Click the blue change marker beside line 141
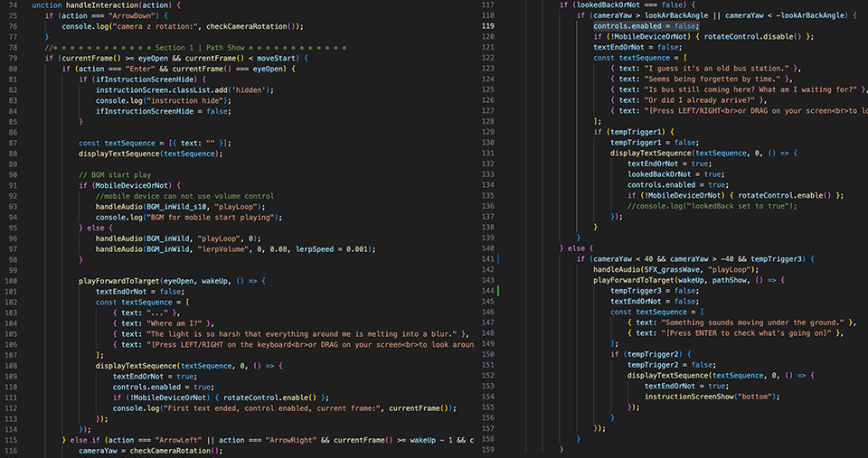This screenshot has height=458, width=868. point(499,259)
